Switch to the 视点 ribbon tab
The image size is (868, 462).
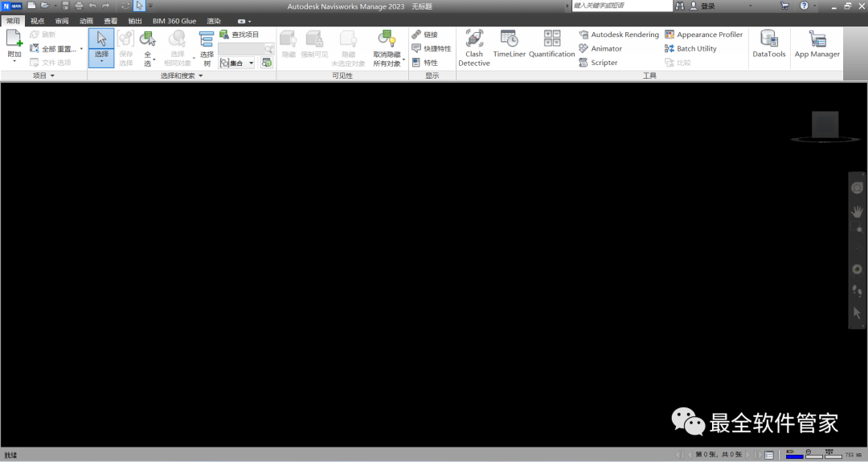37,21
